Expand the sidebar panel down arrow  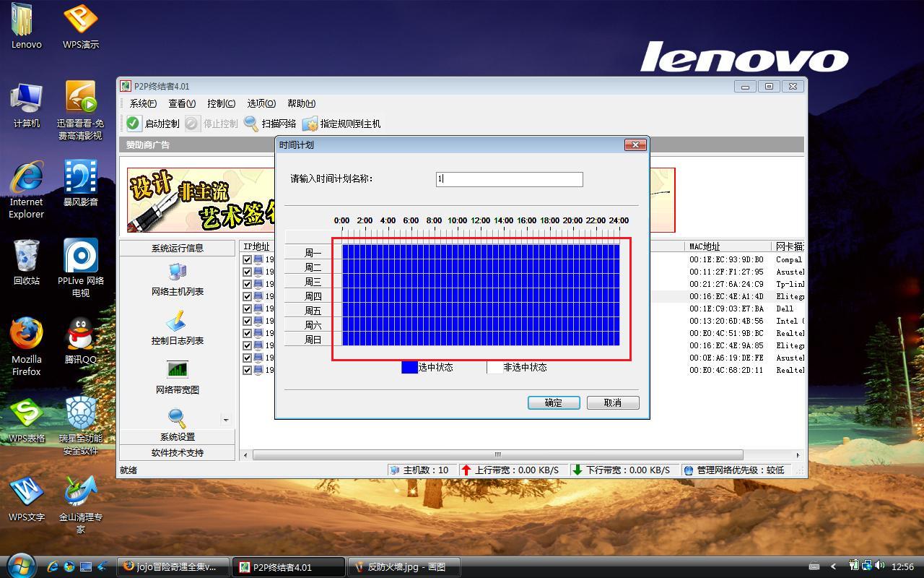tap(225, 420)
